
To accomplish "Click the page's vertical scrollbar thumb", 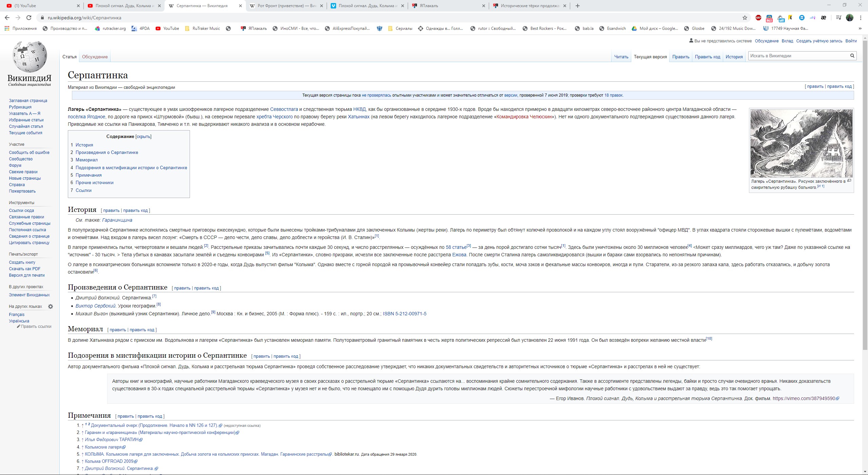I will pyautogui.click(x=865, y=193).
